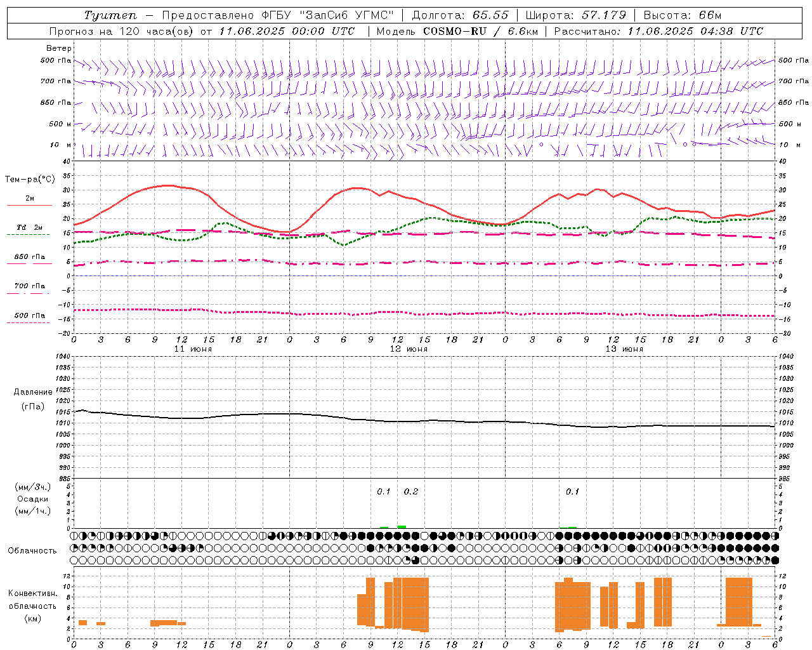
Task: Click the "Td 2м" dew point legend entry
Action: [x=29, y=227]
